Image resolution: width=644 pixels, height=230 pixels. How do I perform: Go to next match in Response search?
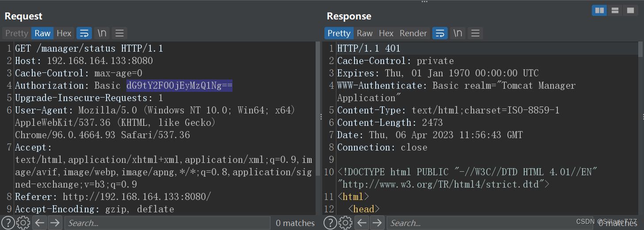point(377,223)
